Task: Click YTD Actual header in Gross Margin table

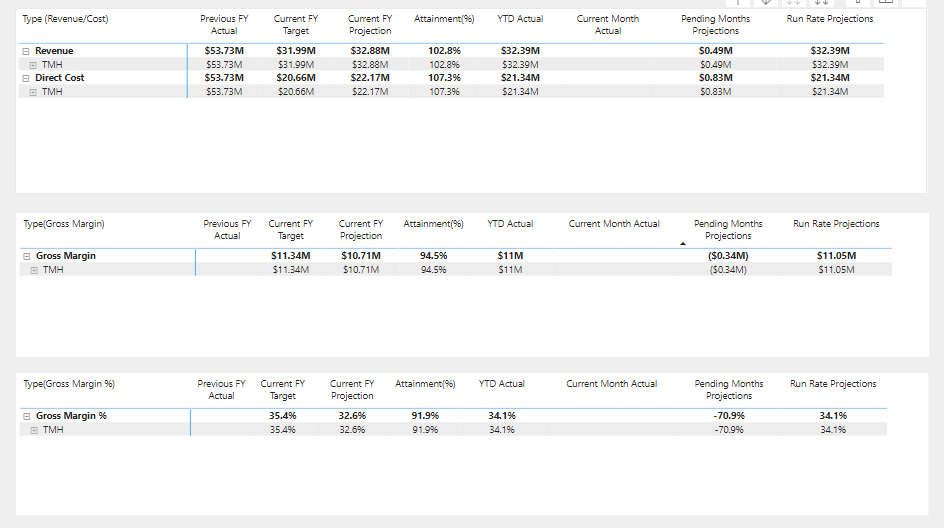Action: [510, 224]
